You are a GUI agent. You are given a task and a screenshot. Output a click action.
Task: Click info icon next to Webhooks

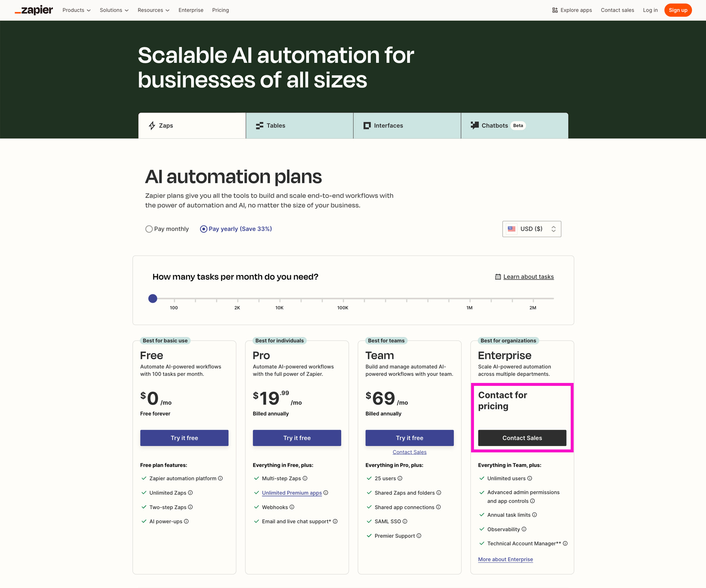pyautogui.click(x=292, y=507)
